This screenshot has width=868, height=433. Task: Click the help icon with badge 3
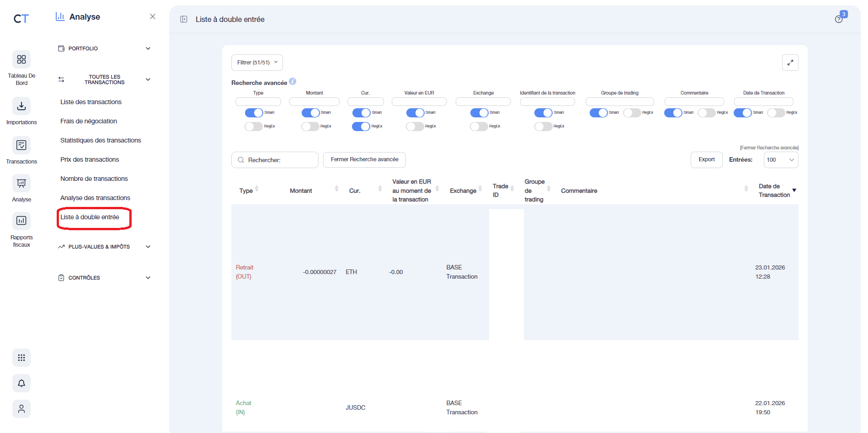click(839, 19)
